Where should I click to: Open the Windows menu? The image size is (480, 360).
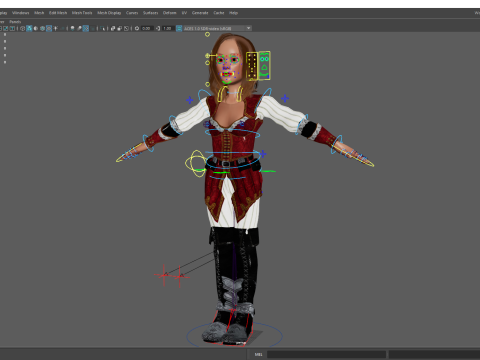tap(20, 13)
